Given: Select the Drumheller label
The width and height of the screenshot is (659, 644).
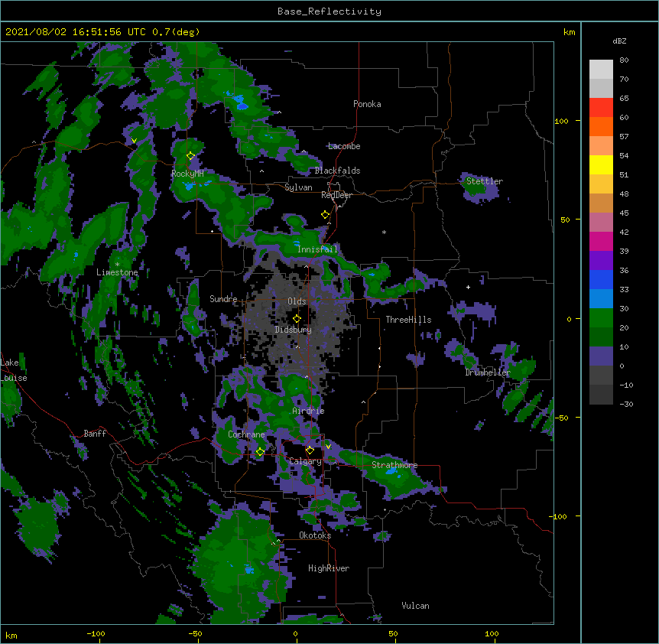Looking at the screenshot, I should pos(488,372).
